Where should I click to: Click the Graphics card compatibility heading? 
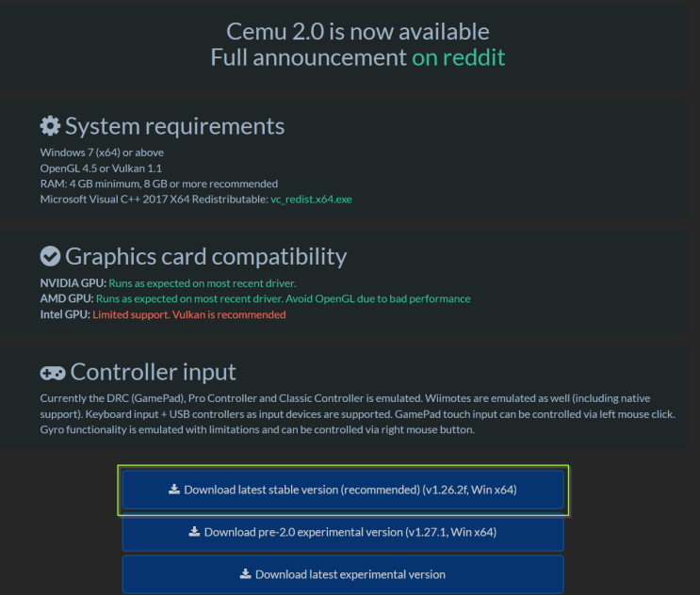[x=205, y=256]
